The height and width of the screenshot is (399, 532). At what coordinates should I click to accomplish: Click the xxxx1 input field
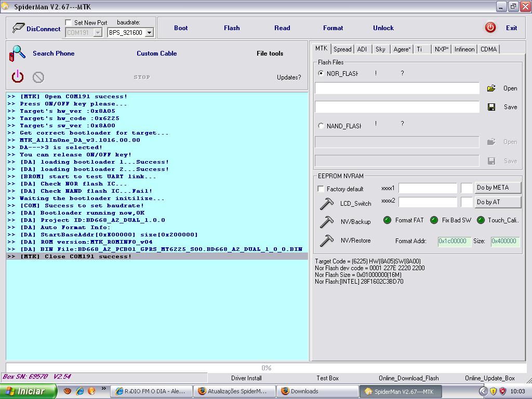pyautogui.click(x=428, y=188)
